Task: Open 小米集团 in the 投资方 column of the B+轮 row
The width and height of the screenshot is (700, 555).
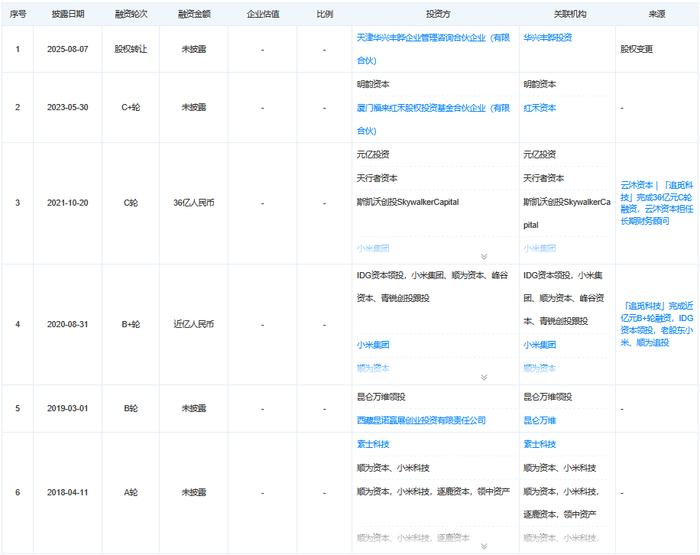Action: [x=373, y=345]
